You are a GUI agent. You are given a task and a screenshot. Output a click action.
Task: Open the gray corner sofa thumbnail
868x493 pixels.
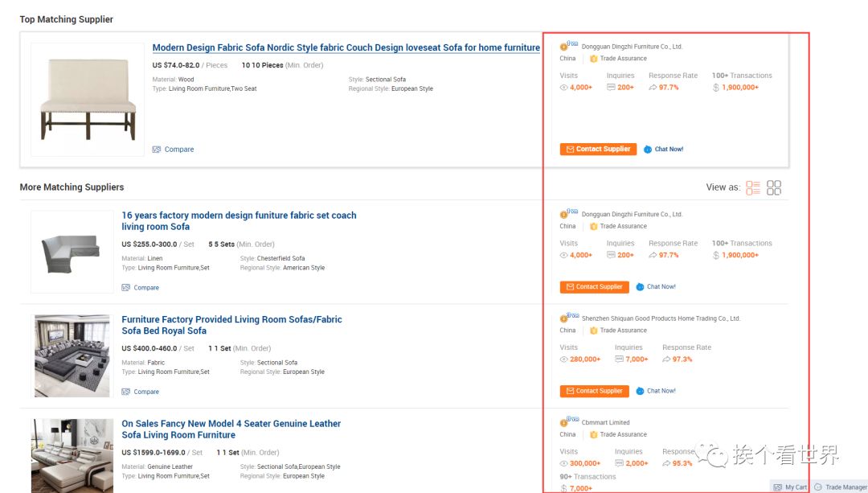(72, 252)
